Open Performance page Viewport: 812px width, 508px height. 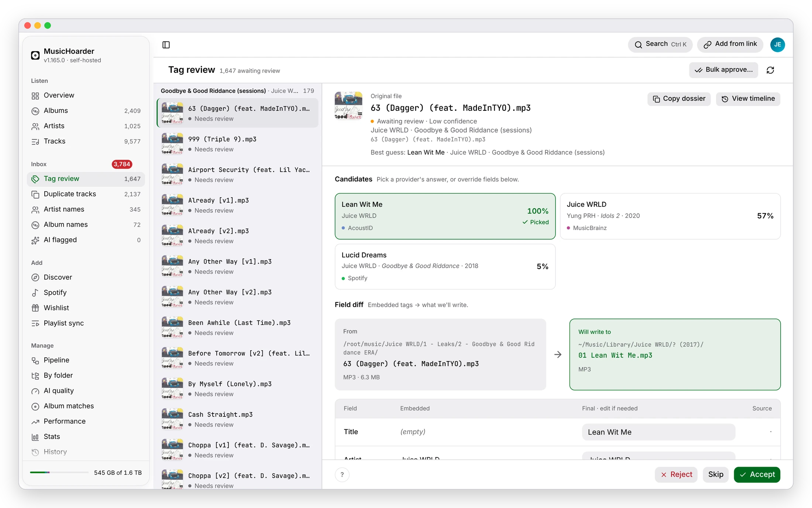point(86,421)
